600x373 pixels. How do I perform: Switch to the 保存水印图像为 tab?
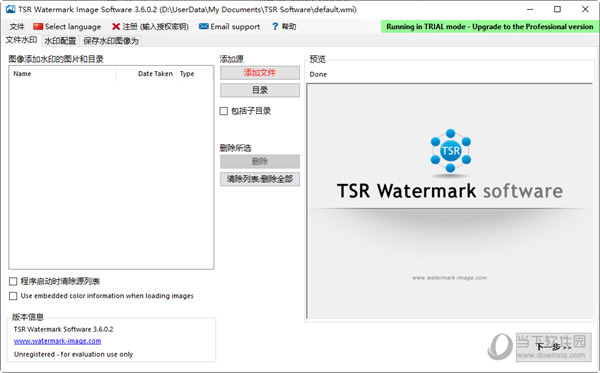[111, 41]
